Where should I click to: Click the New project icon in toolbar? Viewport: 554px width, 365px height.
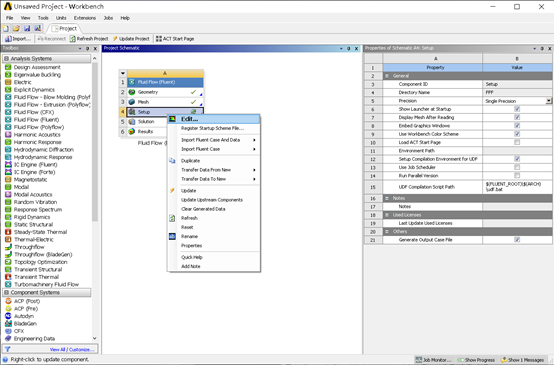pos(6,28)
